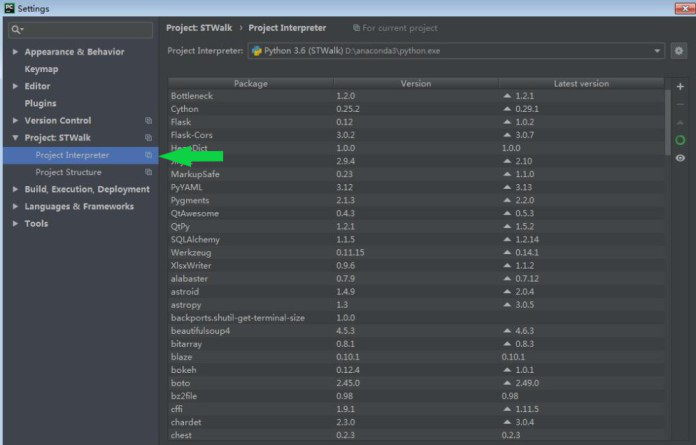This screenshot has width=696, height=445.
Task: Select the blaze package row
Action: 416,357
